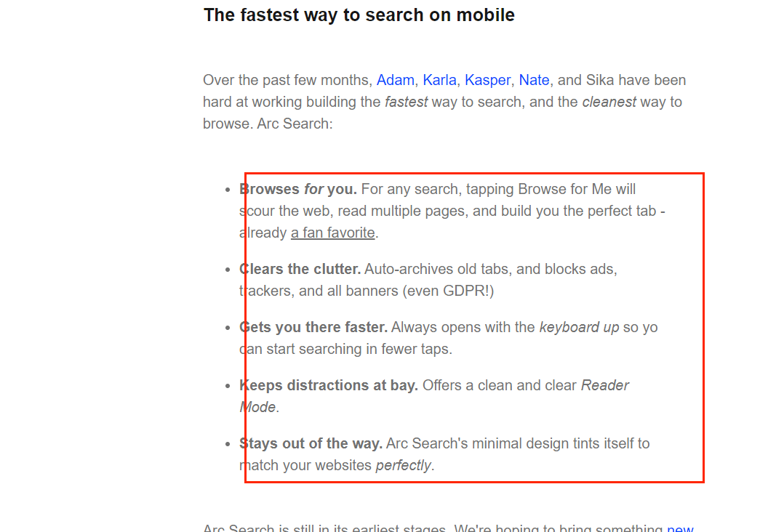Select the bold "Clears the clutter." text
The image size is (784, 532).
(x=300, y=269)
